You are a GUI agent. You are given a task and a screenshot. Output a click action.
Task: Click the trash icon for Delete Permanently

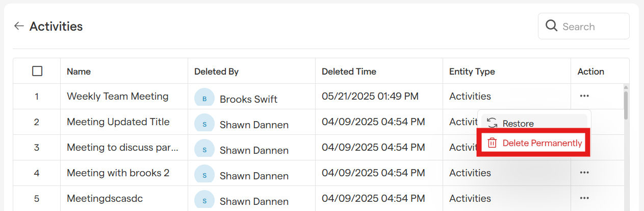pyautogui.click(x=492, y=143)
